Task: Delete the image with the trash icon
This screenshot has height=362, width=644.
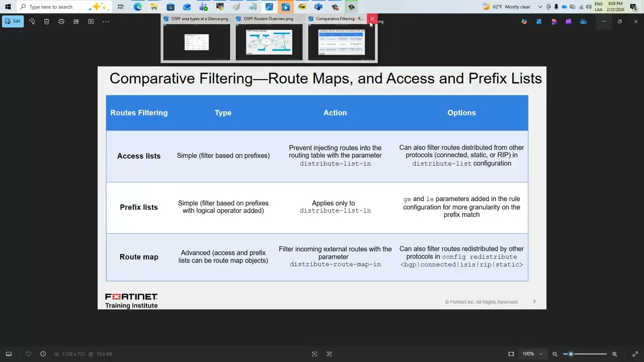Action: 46,22
